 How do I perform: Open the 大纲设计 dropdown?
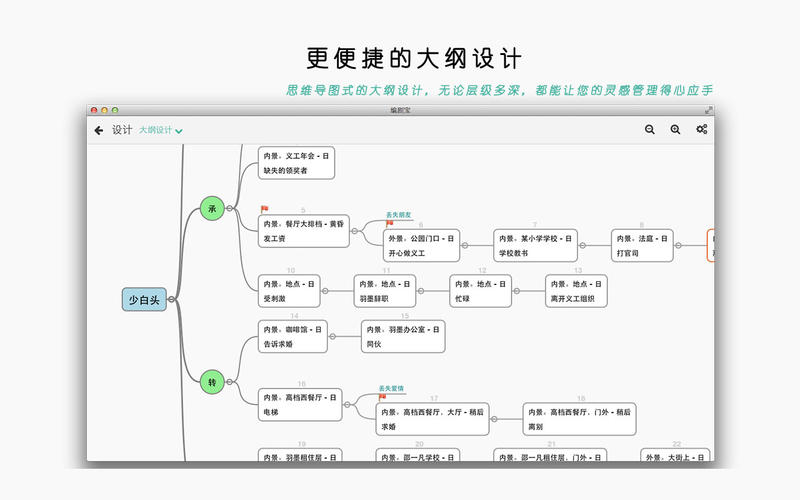pos(161,130)
